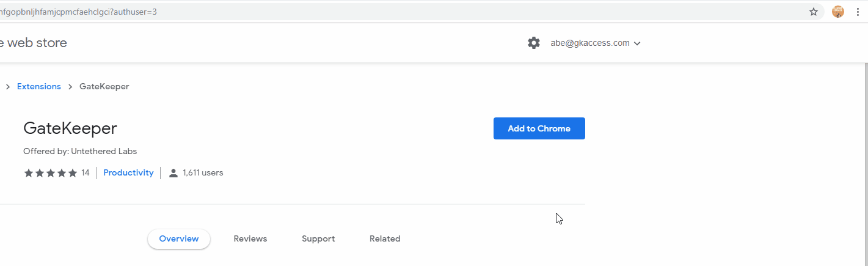Select the Overview tab
868x266 pixels.
(179, 239)
